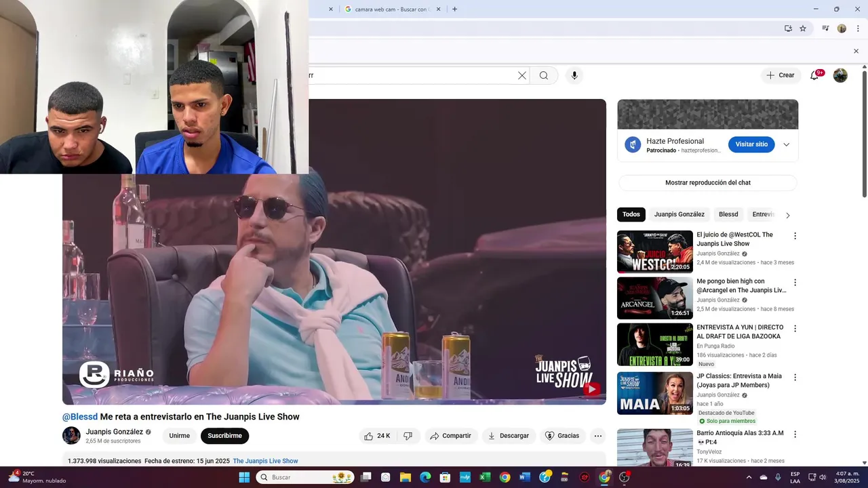Click the Gracias button
Viewport: 868px width, 488px height.
563,436
